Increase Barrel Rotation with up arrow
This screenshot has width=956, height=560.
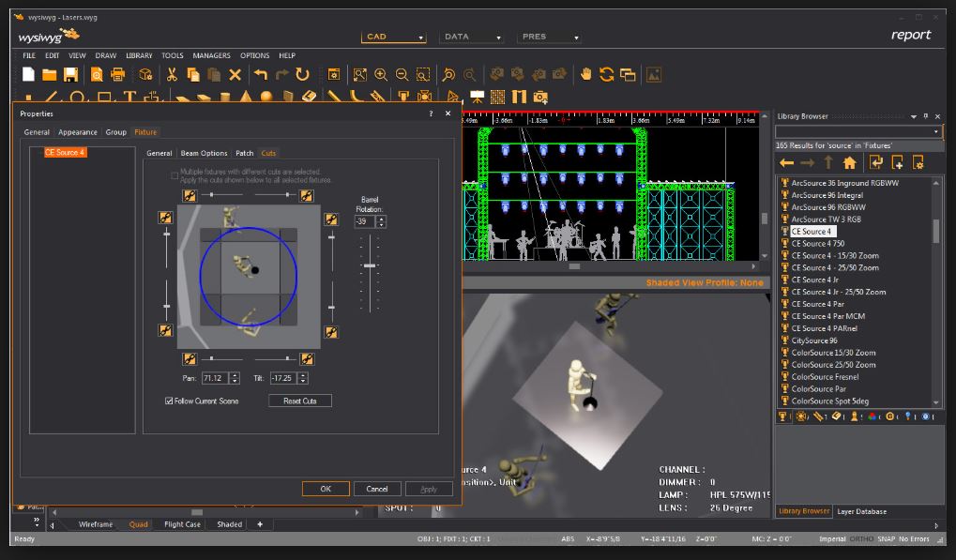point(381,219)
